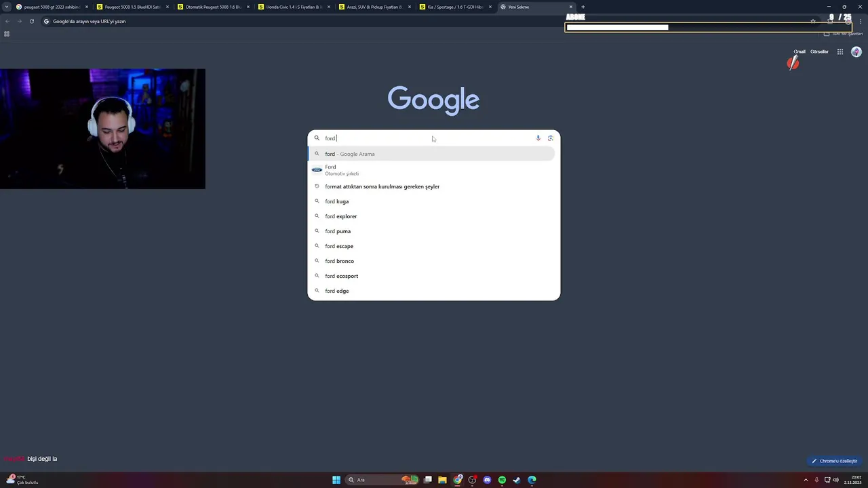868x488 pixels.
Task: Pick the 'ford escape' suggestion
Action: 432,246
